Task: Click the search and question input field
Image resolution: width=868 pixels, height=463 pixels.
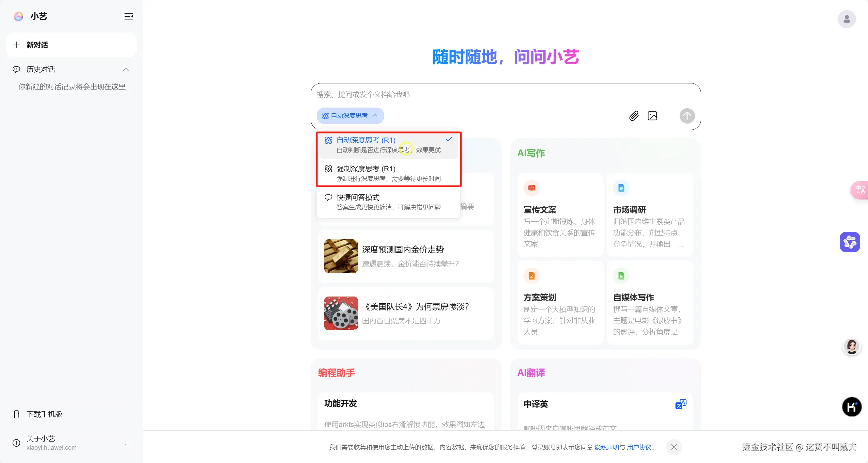Action: coord(477,95)
